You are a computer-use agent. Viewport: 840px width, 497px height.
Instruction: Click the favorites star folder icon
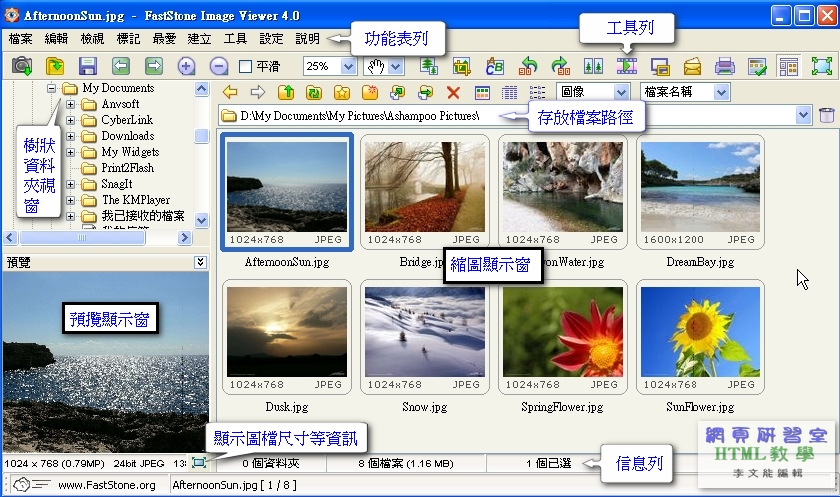pyautogui.click(x=342, y=92)
